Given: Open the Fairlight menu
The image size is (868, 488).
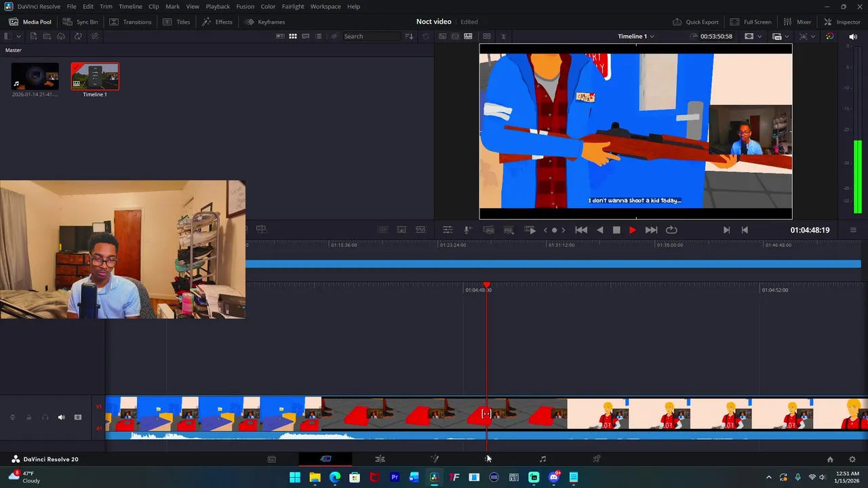Looking at the screenshot, I should (293, 6).
